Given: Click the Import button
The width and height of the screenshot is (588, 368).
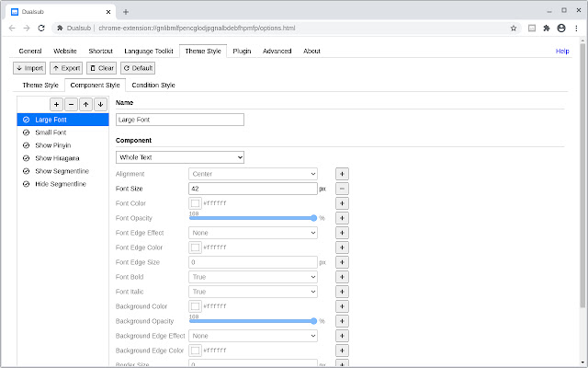Looking at the screenshot, I should (29, 68).
